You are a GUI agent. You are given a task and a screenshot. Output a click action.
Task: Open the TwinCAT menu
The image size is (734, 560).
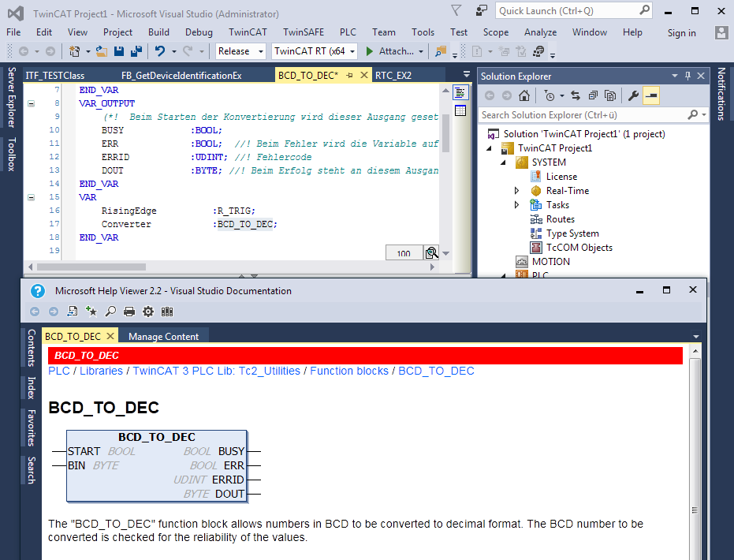248,32
